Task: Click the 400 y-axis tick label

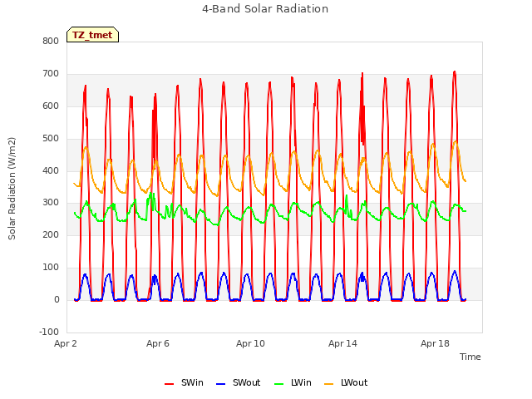Action: [x=51, y=170]
